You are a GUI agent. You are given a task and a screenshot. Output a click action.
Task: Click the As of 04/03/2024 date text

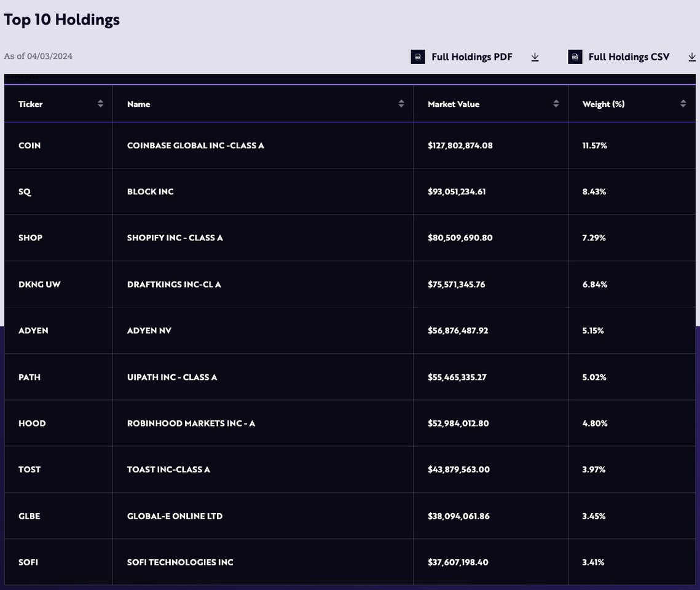38,56
